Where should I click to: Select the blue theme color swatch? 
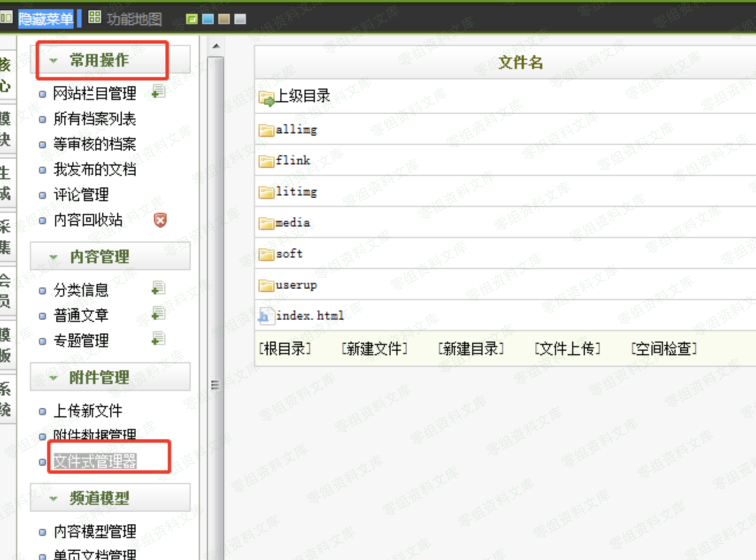(x=207, y=18)
